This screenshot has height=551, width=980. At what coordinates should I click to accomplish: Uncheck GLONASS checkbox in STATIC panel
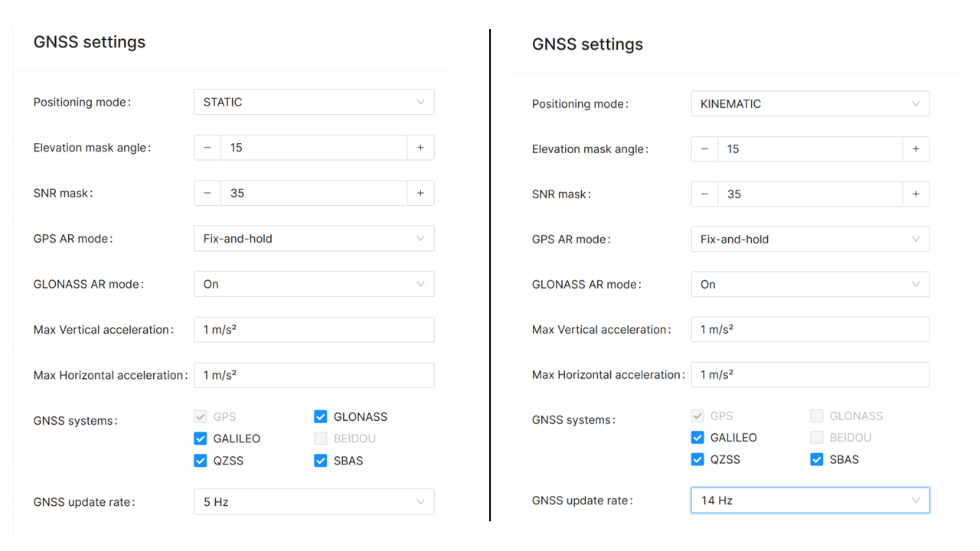point(321,417)
